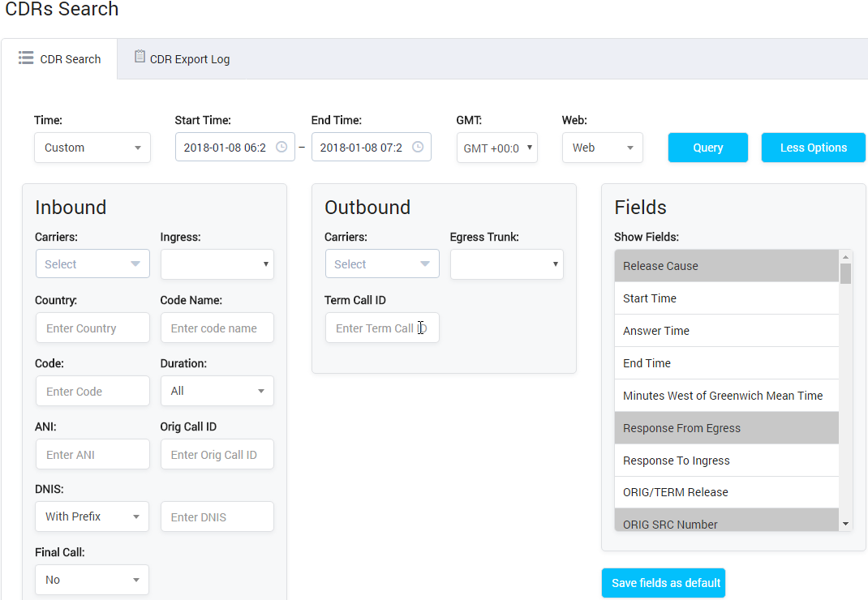Viewport: 868px width, 600px height.
Task: Click the Query button
Action: (707, 147)
